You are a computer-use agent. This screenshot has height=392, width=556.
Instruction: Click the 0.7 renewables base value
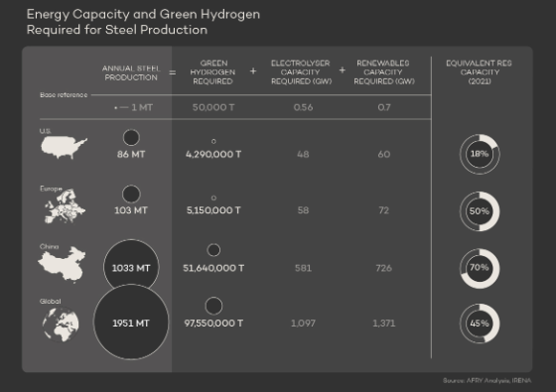pos(384,107)
